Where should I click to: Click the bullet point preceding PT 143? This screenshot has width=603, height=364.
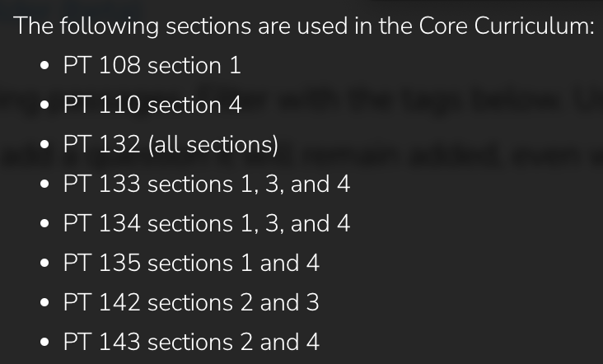click(x=44, y=343)
